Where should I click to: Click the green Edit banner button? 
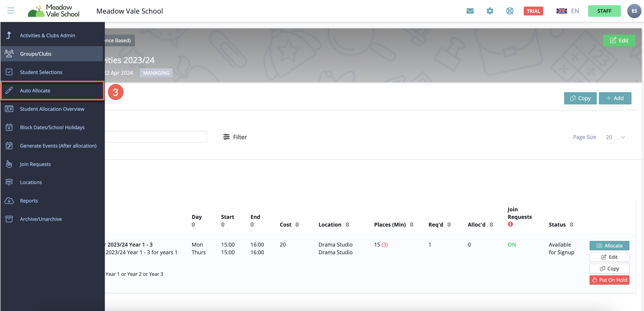click(619, 40)
